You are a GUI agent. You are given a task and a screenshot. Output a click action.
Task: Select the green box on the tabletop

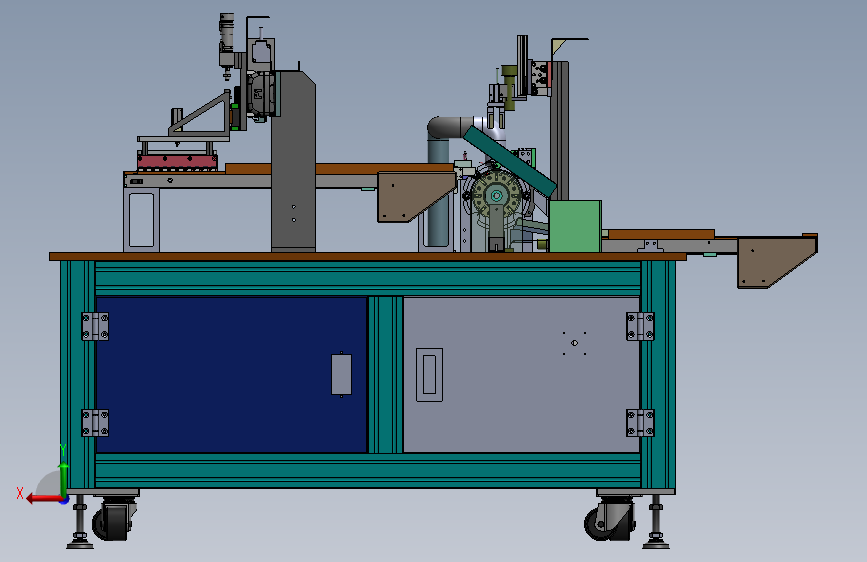pyautogui.click(x=575, y=226)
